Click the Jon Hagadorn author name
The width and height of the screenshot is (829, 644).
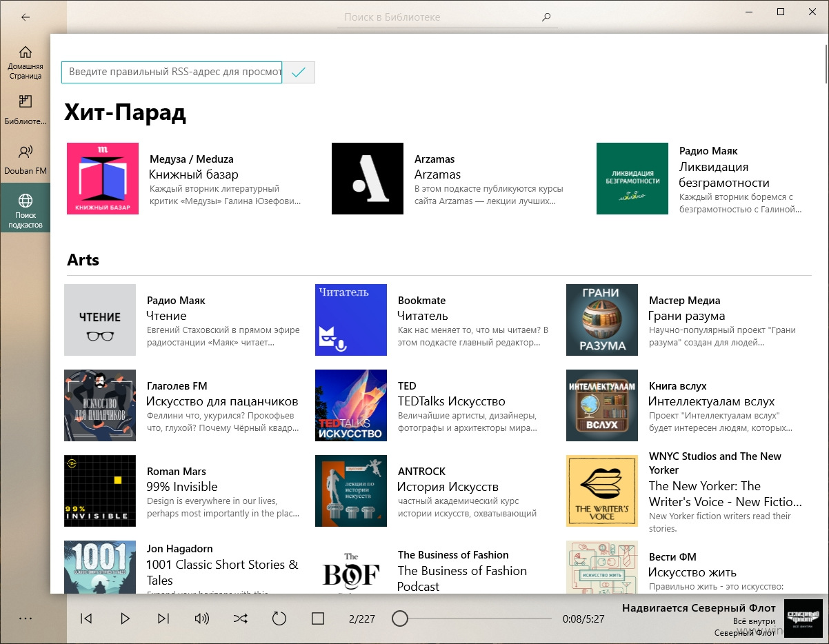coord(180,549)
